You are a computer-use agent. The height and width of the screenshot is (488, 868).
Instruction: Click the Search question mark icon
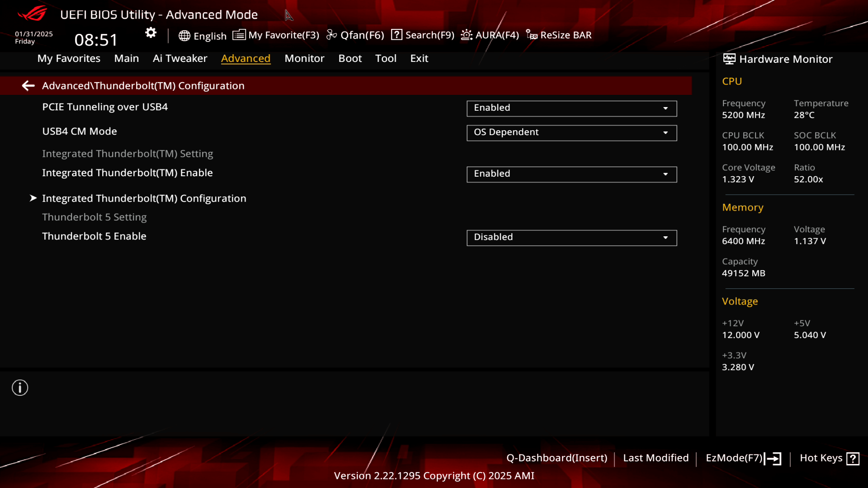(396, 35)
